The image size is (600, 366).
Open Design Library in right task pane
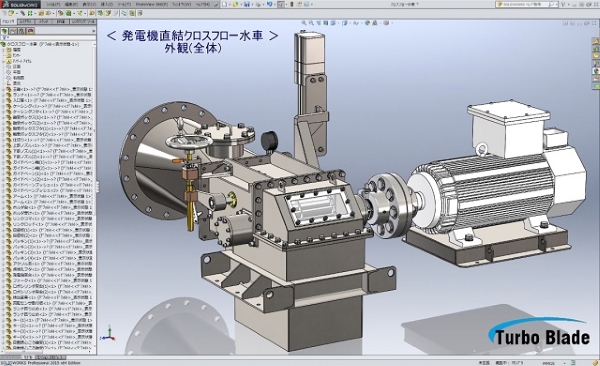[x=596, y=48]
